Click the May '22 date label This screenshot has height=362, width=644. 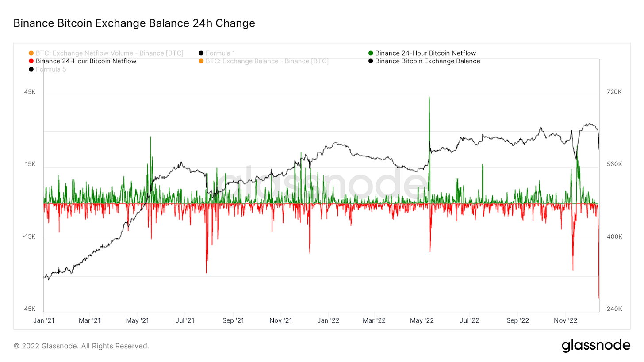423,320
